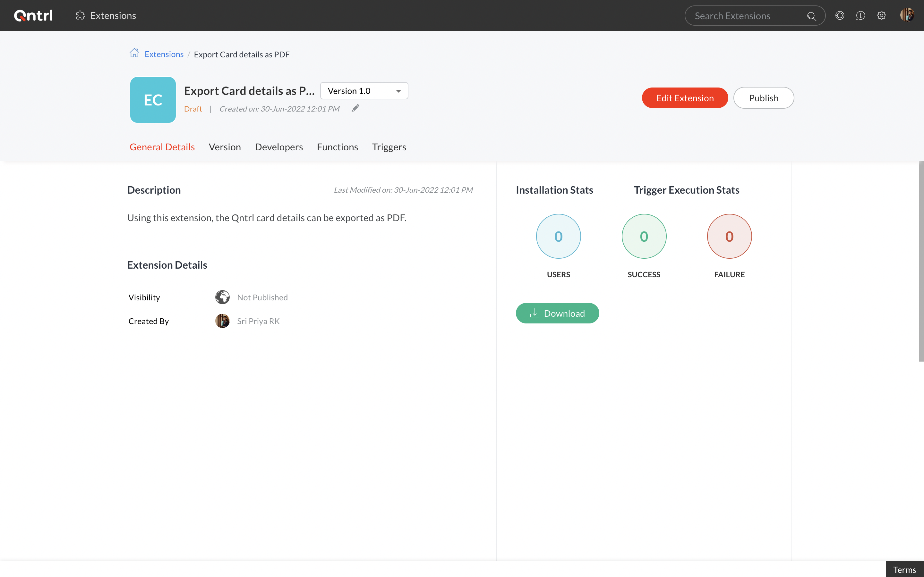The height and width of the screenshot is (577, 924).
Task: Click the home icon in breadcrumb
Action: 134,53
